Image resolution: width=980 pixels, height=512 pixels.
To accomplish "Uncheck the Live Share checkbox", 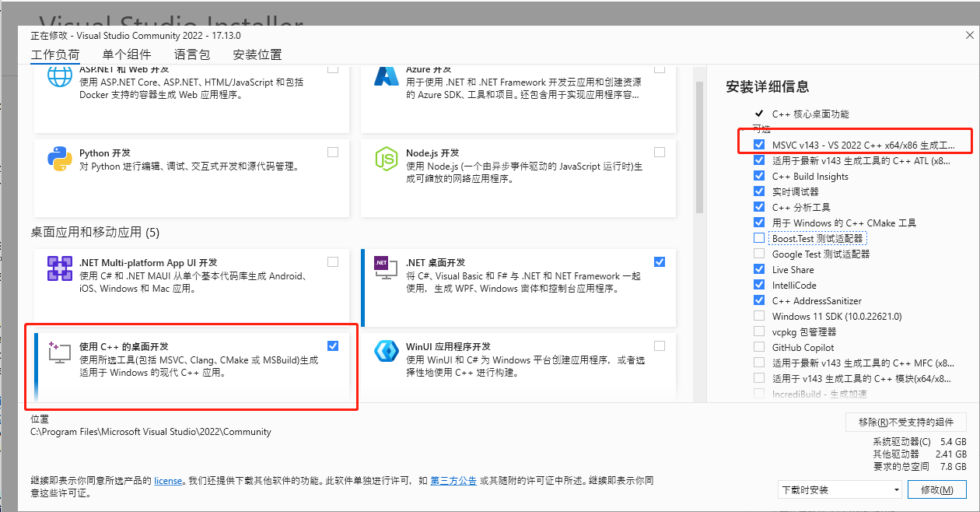I will (759, 269).
